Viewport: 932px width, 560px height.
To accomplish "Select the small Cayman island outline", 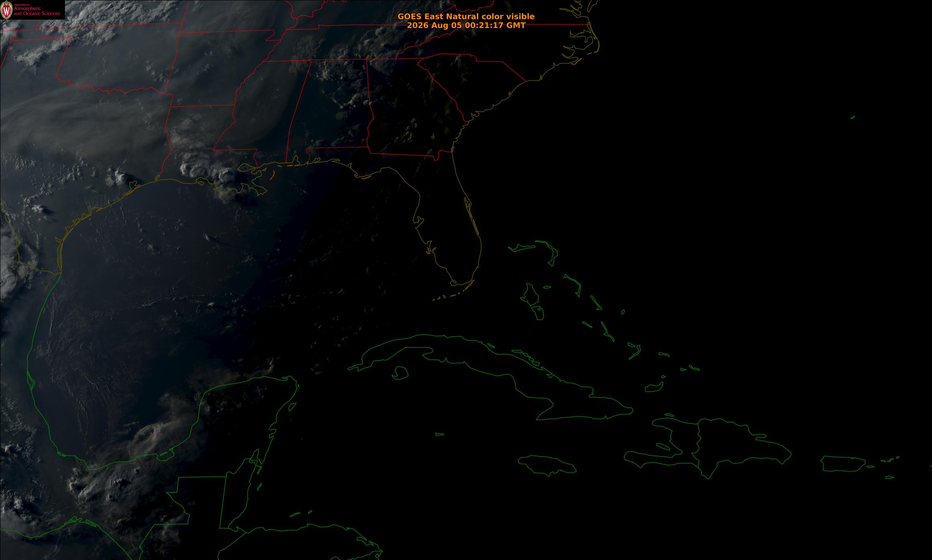I will pyautogui.click(x=440, y=434).
